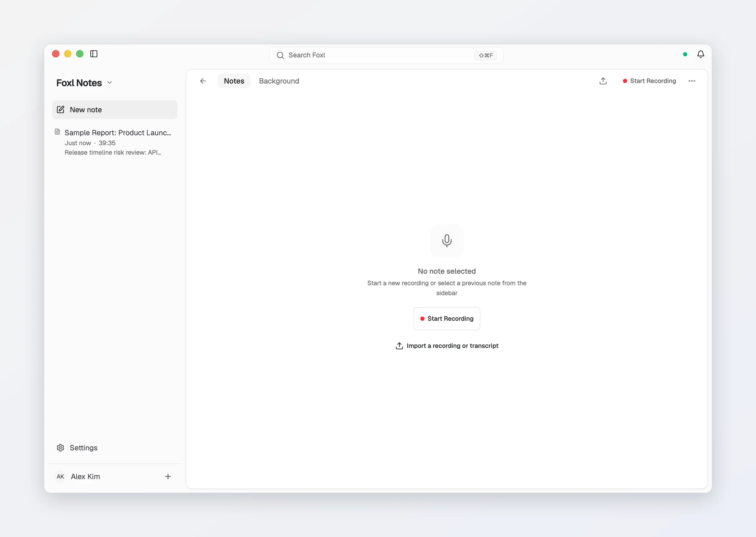Click the search magnifier icon

[280, 55]
